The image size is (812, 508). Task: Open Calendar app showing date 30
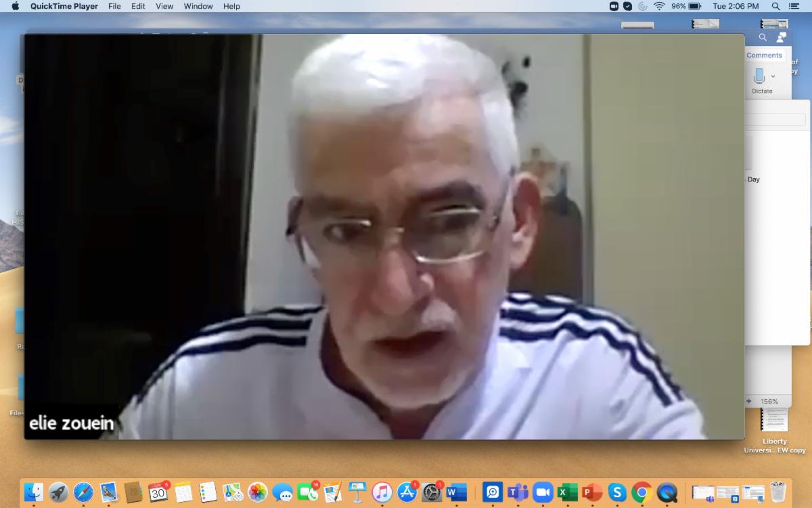[x=158, y=492]
